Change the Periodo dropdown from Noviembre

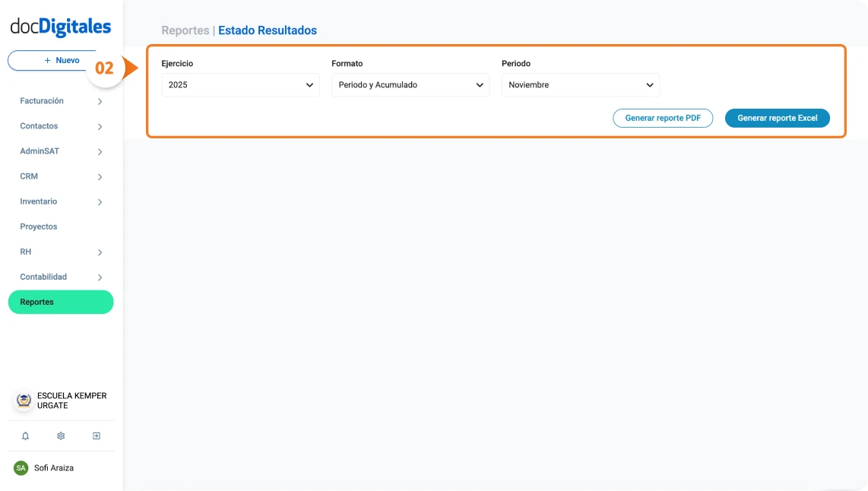[x=580, y=85]
